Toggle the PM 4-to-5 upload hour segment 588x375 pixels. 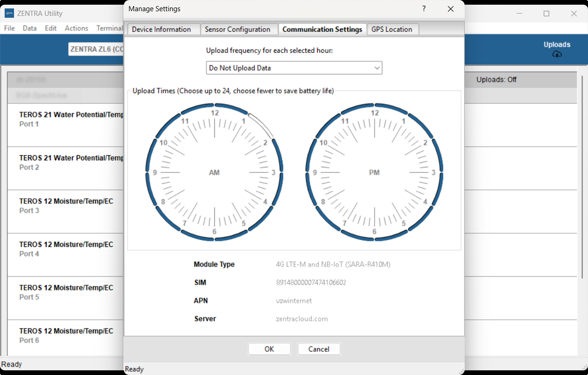click(x=420, y=219)
